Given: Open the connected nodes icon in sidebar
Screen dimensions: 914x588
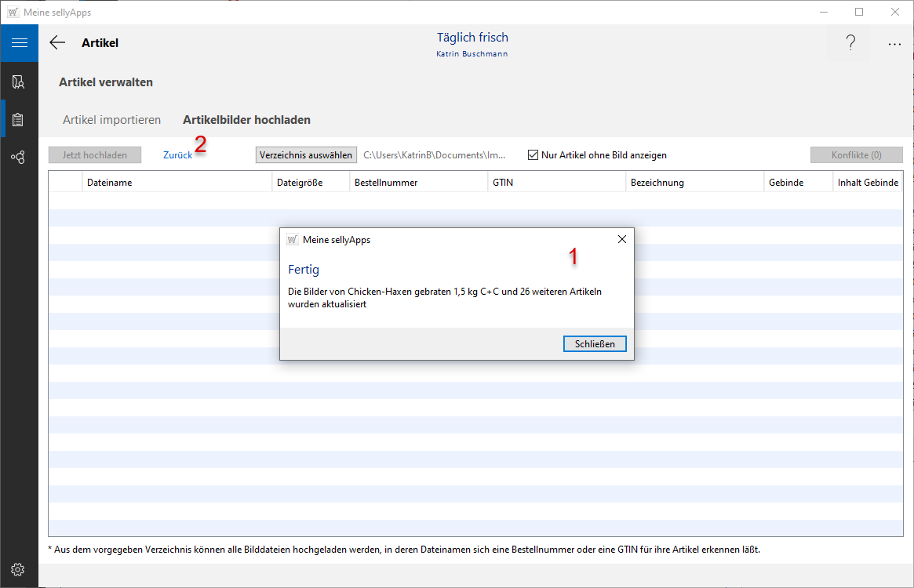Looking at the screenshot, I should tap(19, 158).
